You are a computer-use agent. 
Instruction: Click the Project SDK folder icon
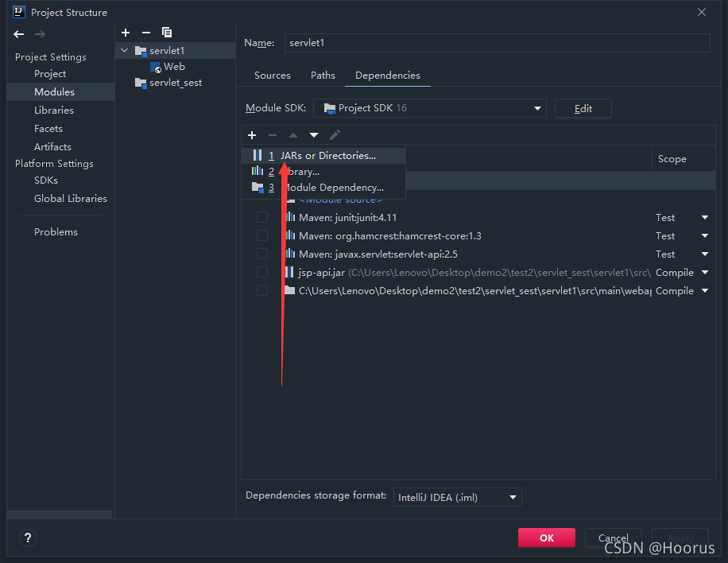pyautogui.click(x=330, y=108)
